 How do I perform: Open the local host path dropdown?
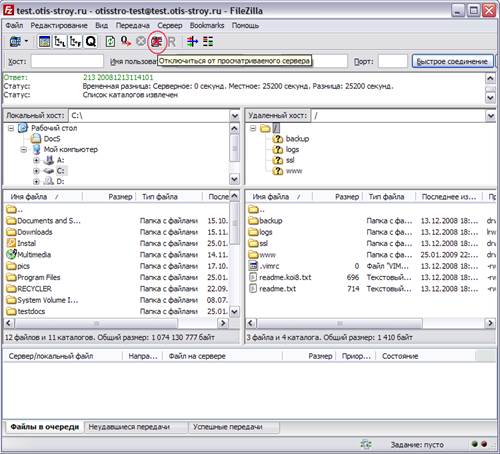(235, 116)
